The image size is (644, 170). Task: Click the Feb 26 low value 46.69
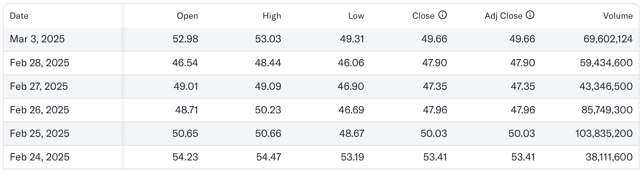(x=351, y=110)
